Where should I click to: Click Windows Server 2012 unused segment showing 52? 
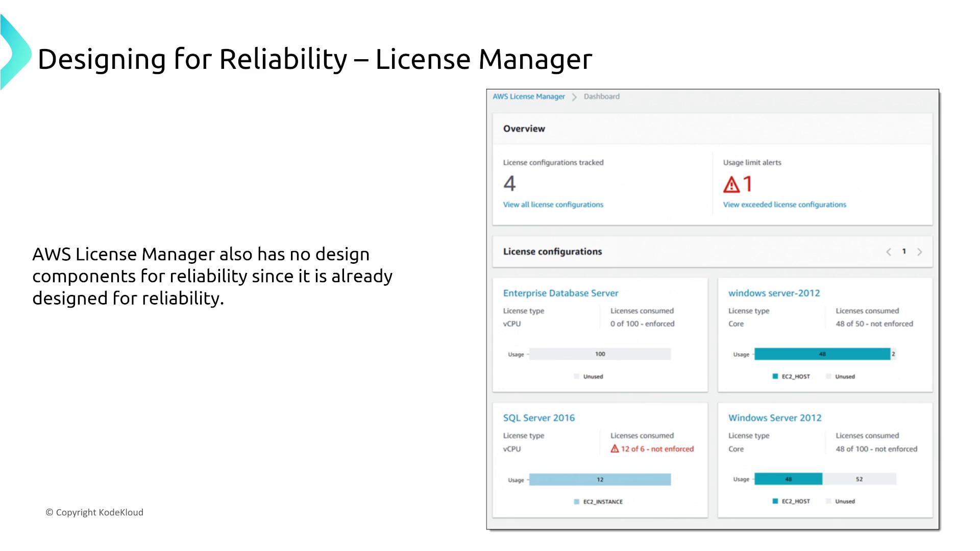coord(860,479)
